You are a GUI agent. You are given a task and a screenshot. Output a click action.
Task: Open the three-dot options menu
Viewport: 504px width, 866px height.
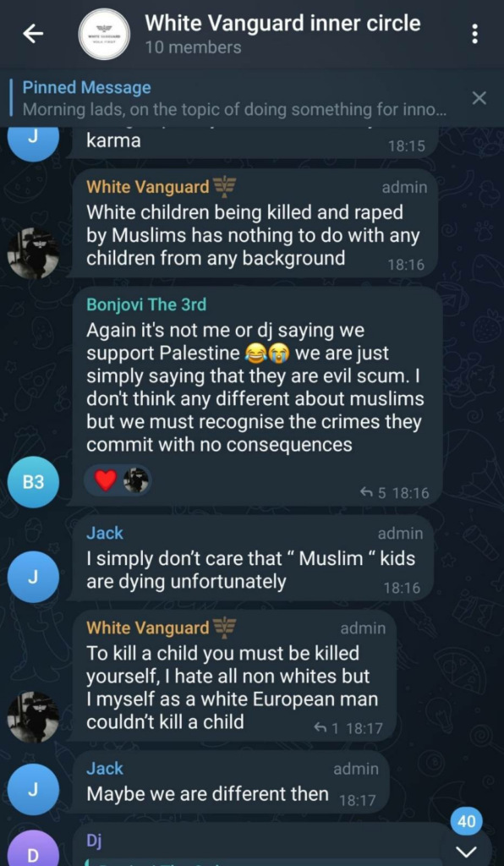[474, 34]
